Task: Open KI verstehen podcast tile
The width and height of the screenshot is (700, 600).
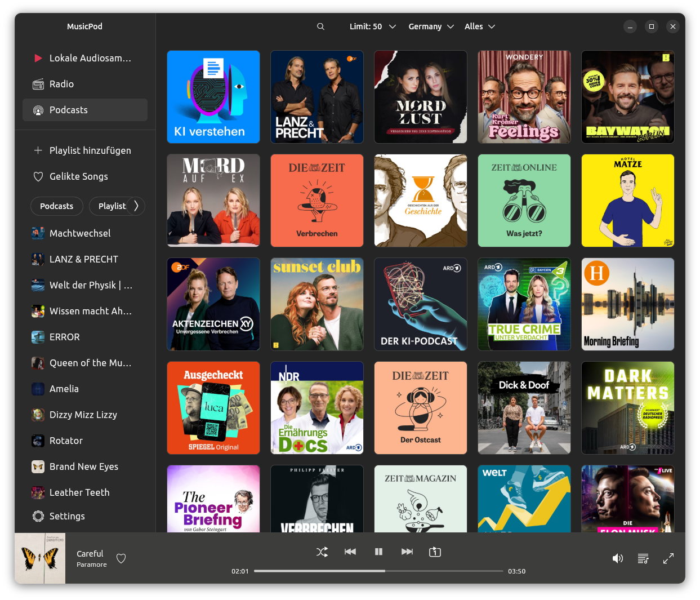Action: [x=213, y=97]
